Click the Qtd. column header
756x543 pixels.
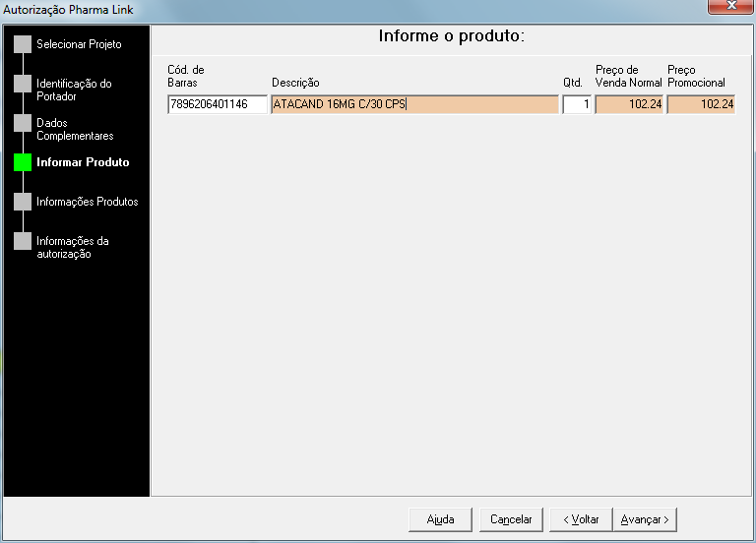(x=573, y=83)
